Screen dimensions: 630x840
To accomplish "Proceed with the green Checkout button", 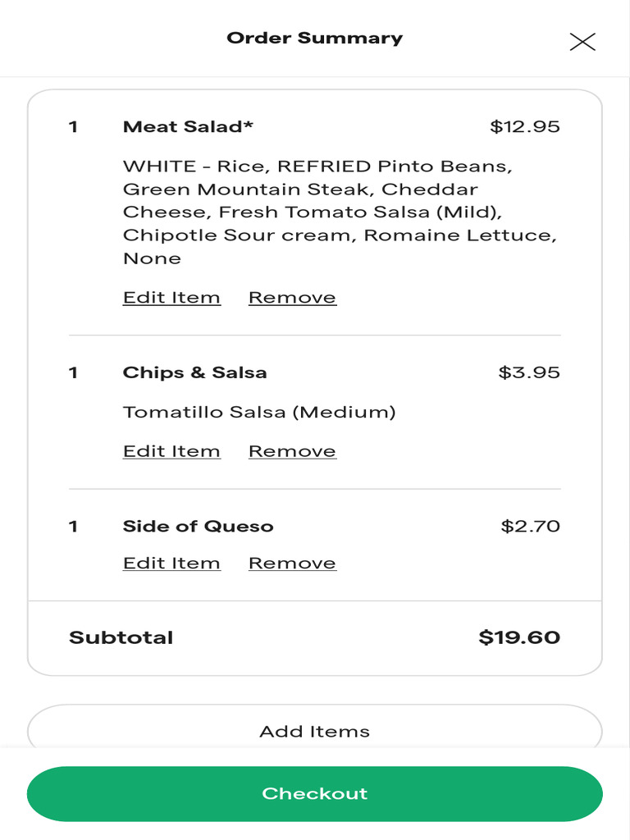I will (x=315, y=793).
